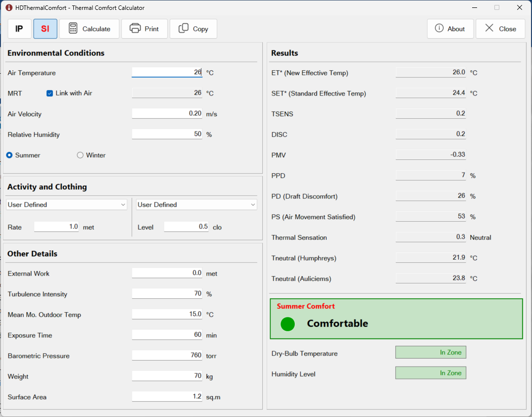The image size is (532, 417).
Task: Switch units to IP
Action: click(19, 29)
